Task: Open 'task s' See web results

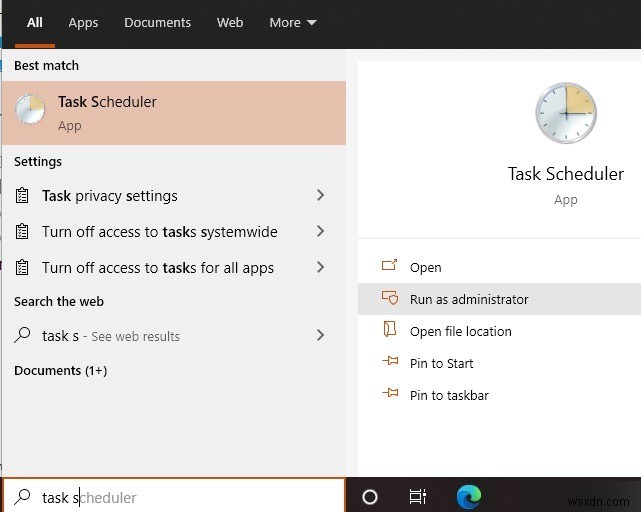Action: click(x=174, y=336)
